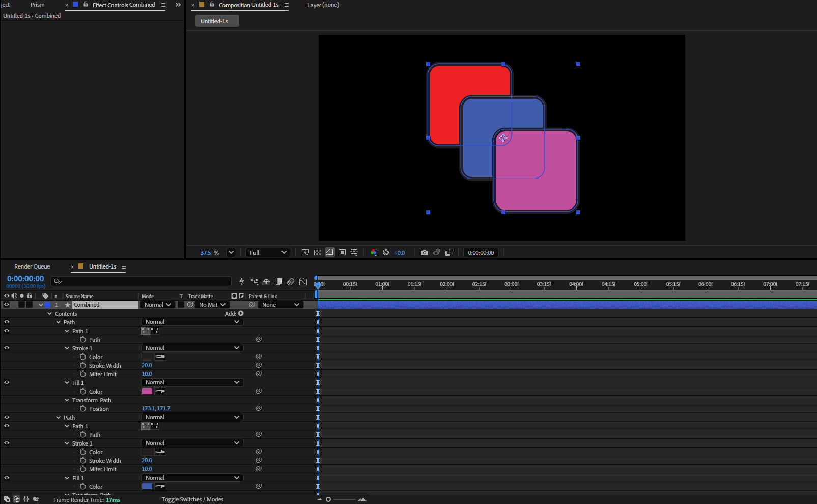Open the blue second Fill 1 color swatch
Image resolution: width=817 pixels, height=504 pixels.
[147, 486]
